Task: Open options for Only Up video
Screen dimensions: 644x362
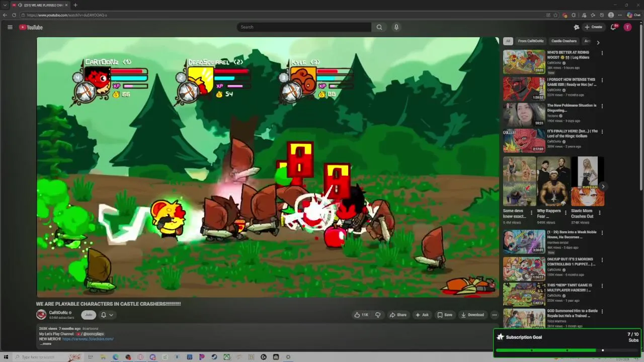Action: pyautogui.click(x=602, y=260)
